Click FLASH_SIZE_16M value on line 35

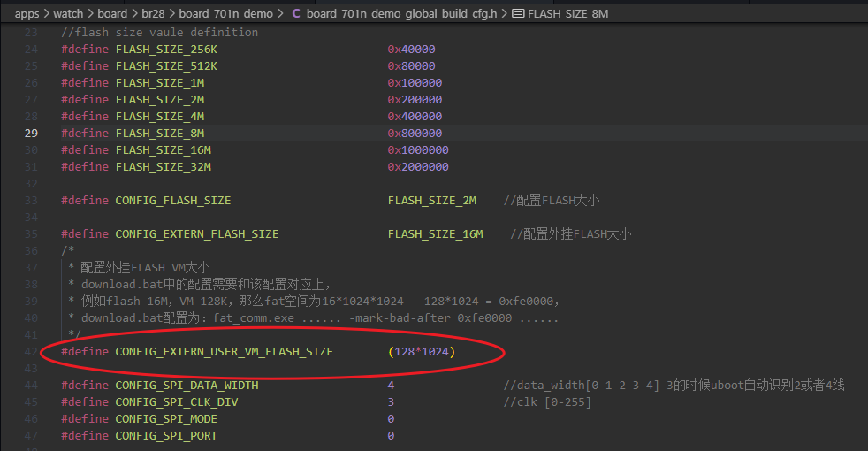(435, 234)
